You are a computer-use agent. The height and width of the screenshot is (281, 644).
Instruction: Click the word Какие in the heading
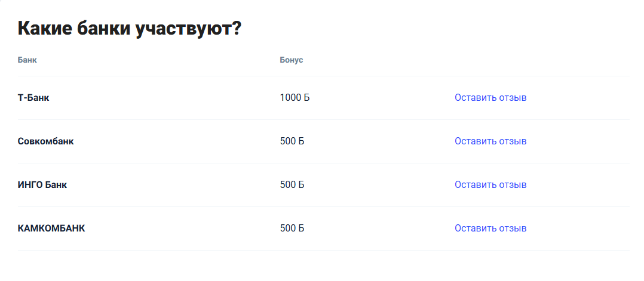pyautogui.click(x=46, y=29)
